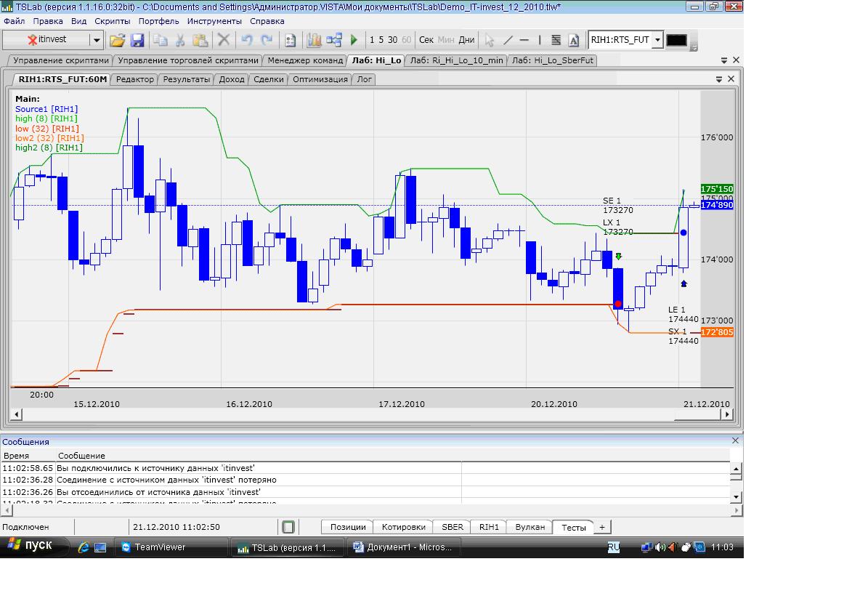Click the undo arrow icon
Image resolution: width=868 pixels, height=612 pixels.
247,40
